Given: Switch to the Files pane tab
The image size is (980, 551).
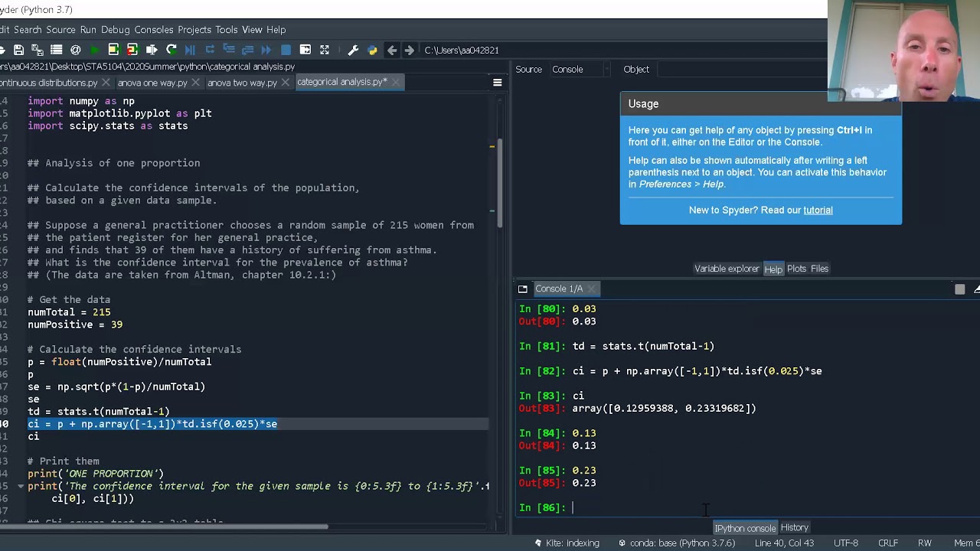Looking at the screenshot, I should coord(819,269).
